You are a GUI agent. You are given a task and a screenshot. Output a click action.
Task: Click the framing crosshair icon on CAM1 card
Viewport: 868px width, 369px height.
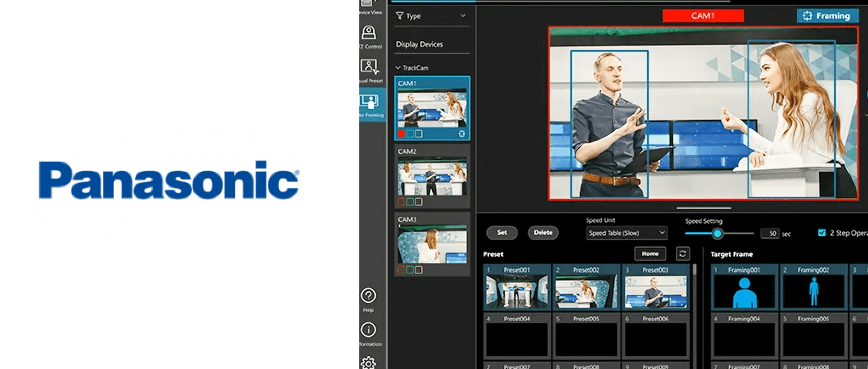462,134
